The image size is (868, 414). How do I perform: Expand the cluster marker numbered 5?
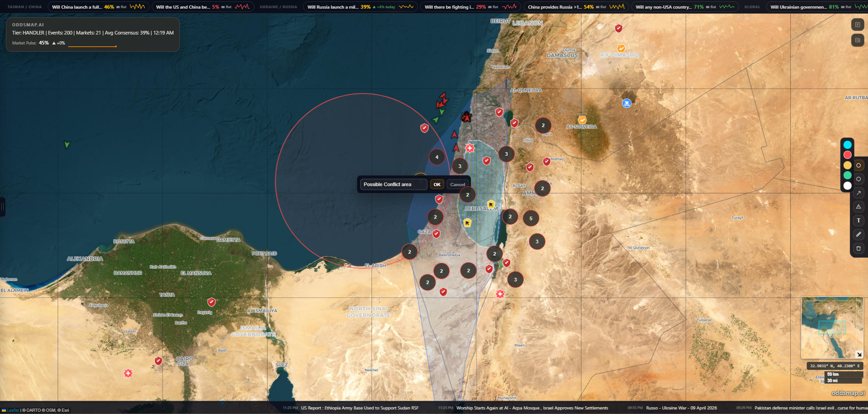click(531, 218)
